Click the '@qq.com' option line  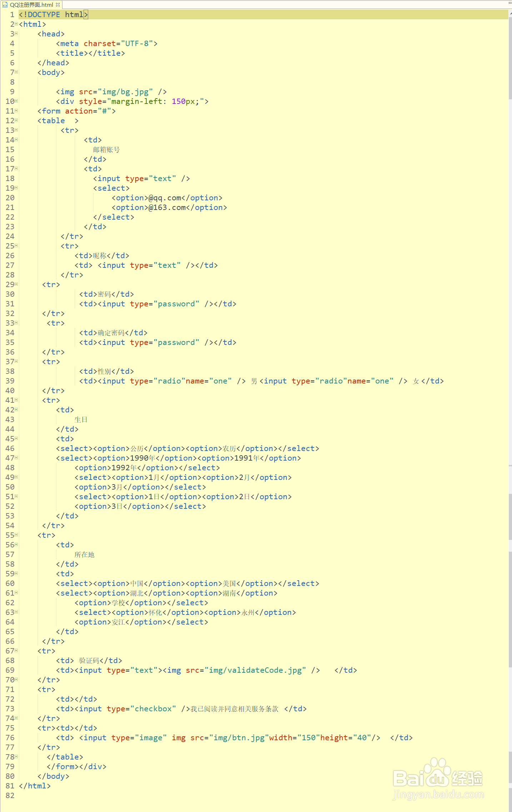pyautogui.click(x=167, y=197)
